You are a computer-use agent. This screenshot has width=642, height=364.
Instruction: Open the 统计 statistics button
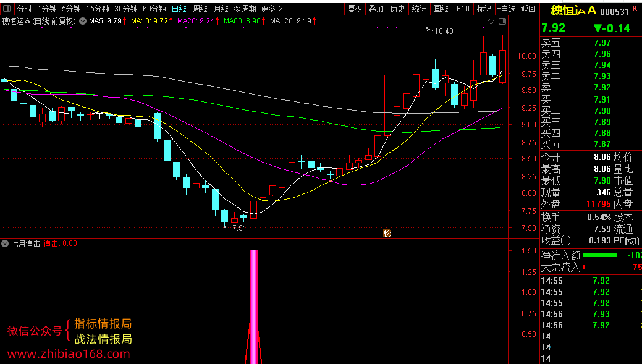tap(419, 9)
